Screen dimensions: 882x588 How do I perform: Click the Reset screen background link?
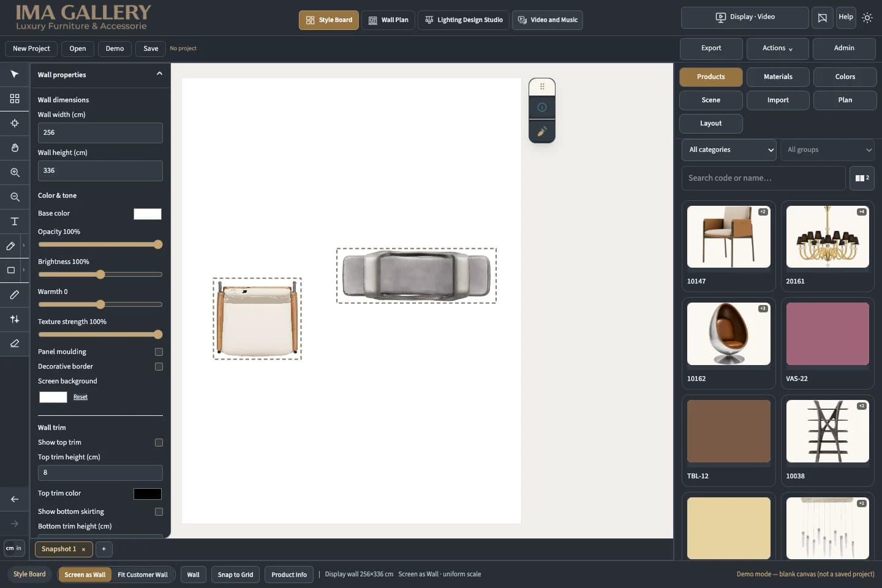coord(80,397)
